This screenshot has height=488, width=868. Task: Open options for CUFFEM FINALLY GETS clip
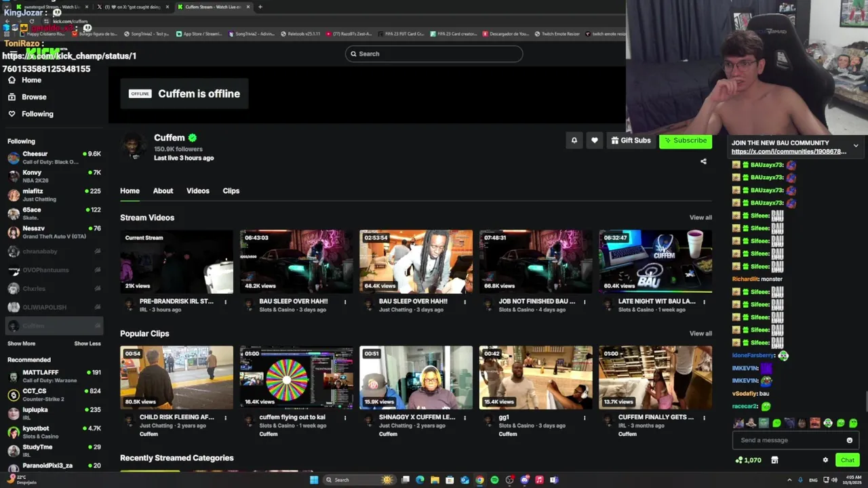coord(704,418)
